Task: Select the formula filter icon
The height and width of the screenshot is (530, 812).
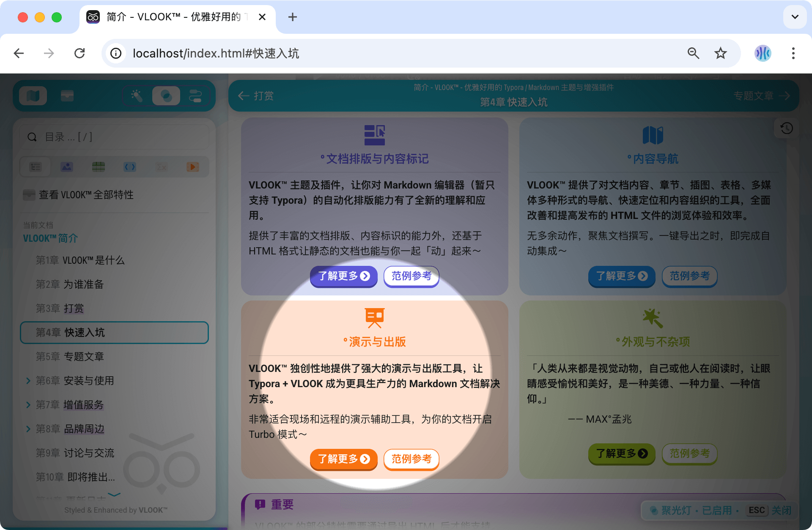Action: pyautogui.click(x=161, y=167)
